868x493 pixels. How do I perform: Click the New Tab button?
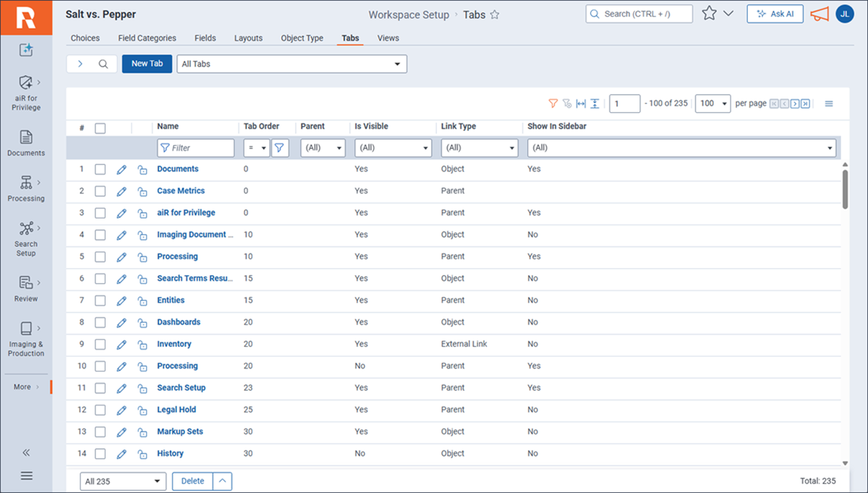pyautogui.click(x=147, y=64)
